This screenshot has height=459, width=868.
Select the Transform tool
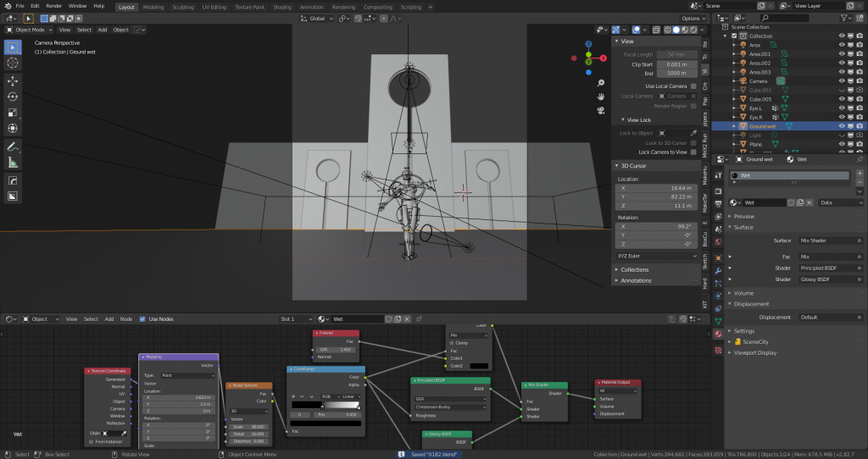[13, 128]
